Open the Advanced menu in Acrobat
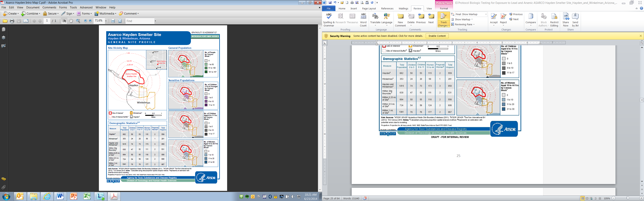Viewport: 644px width, 201px height. (86, 7)
